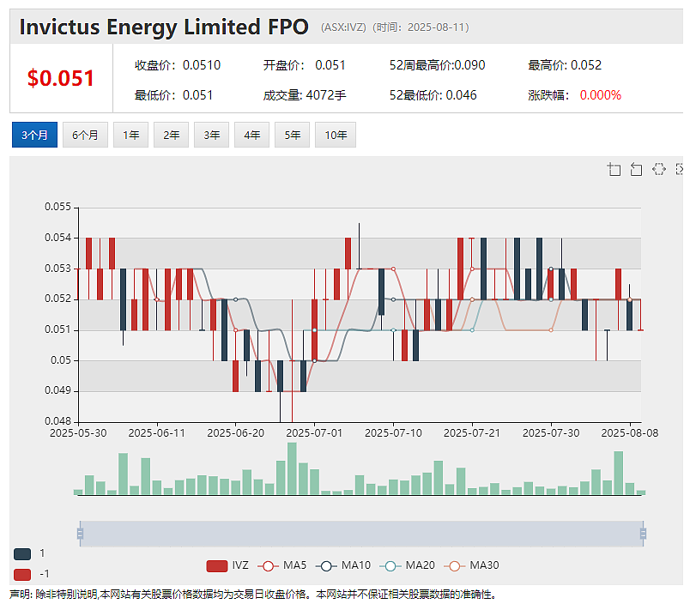
Task: Click the big red $0.051 price
Action: [x=61, y=78]
